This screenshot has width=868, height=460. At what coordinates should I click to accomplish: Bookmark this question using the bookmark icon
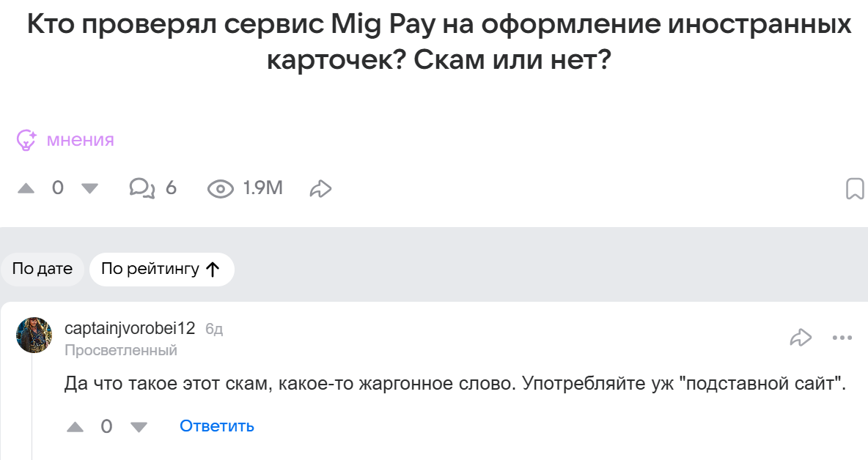[853, 188]
